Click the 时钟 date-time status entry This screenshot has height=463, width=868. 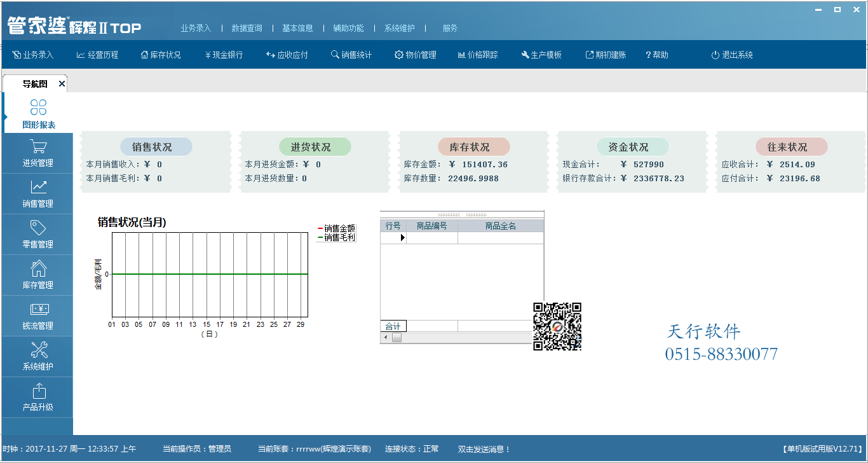tap(69, 449)
